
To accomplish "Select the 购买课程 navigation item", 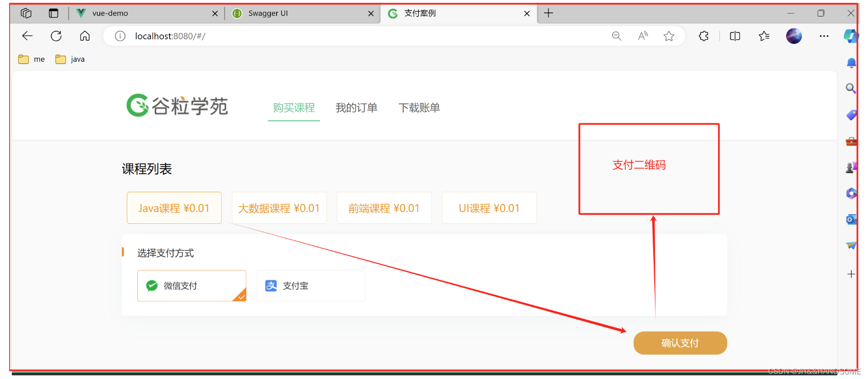I will (294, 108).
